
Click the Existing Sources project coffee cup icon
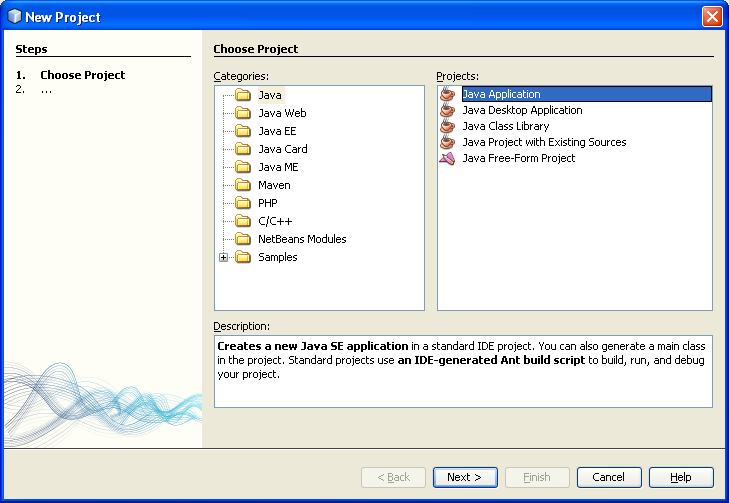click(447, 142)
